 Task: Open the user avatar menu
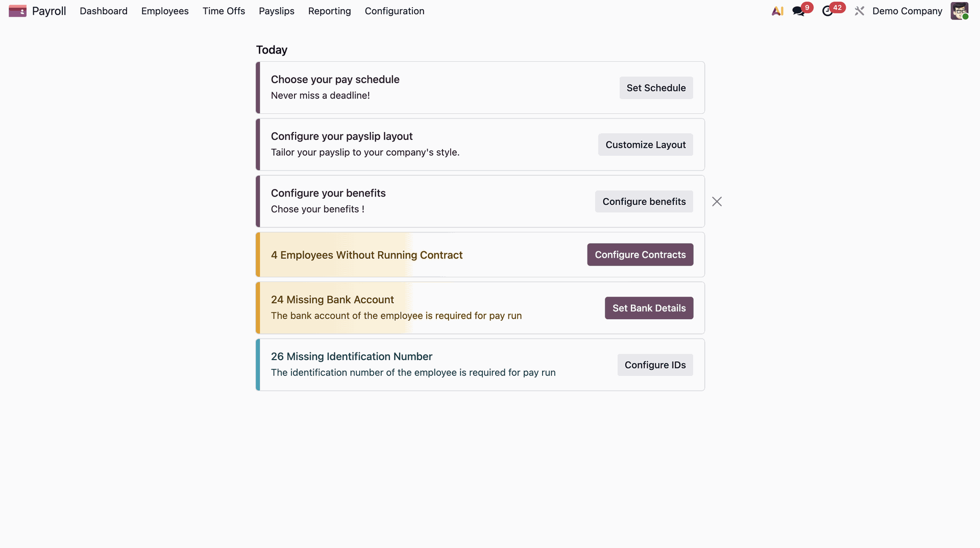tap(960, 11)
